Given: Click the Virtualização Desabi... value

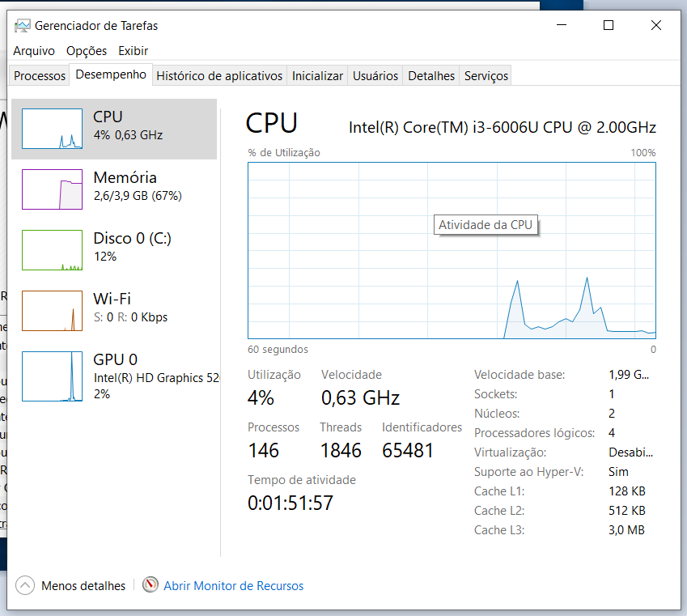Looking at the screenshot, I should [x=630, y=452].
